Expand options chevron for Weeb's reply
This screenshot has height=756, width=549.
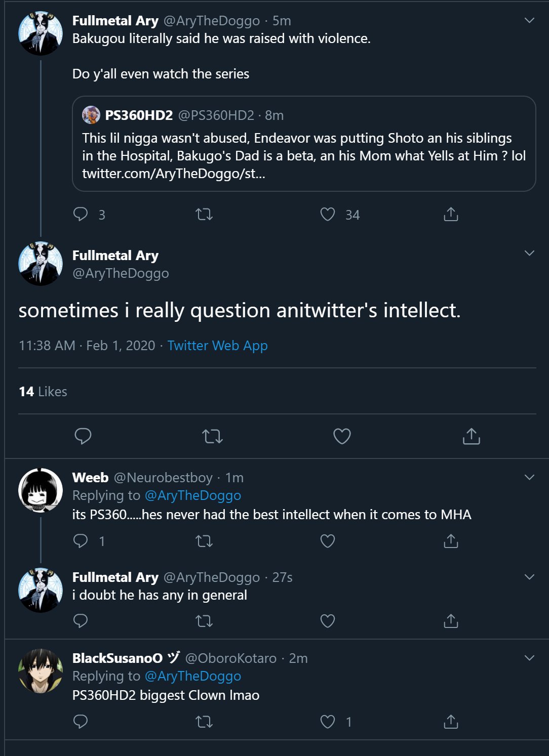point(529,477)
